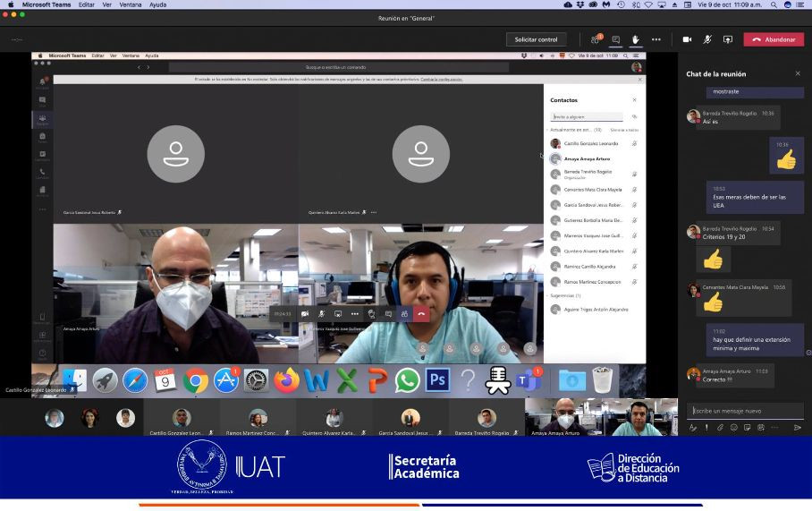Image resolution: width=812 pixels, height=511 pixels.
Task: Click the Solicitar control button
Action: point(536,39)
